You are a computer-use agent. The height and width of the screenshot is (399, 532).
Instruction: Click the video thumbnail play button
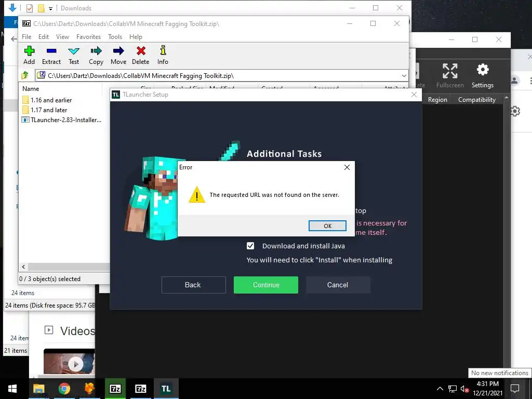point(75,364)
